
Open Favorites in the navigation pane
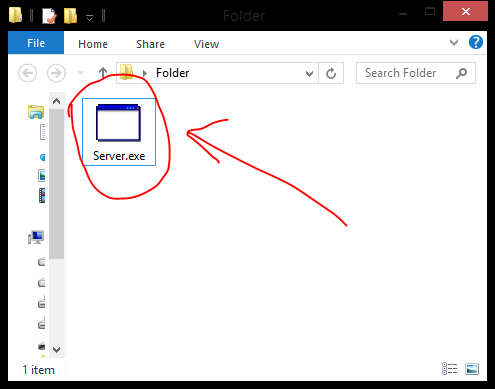(x=36, y=112)
